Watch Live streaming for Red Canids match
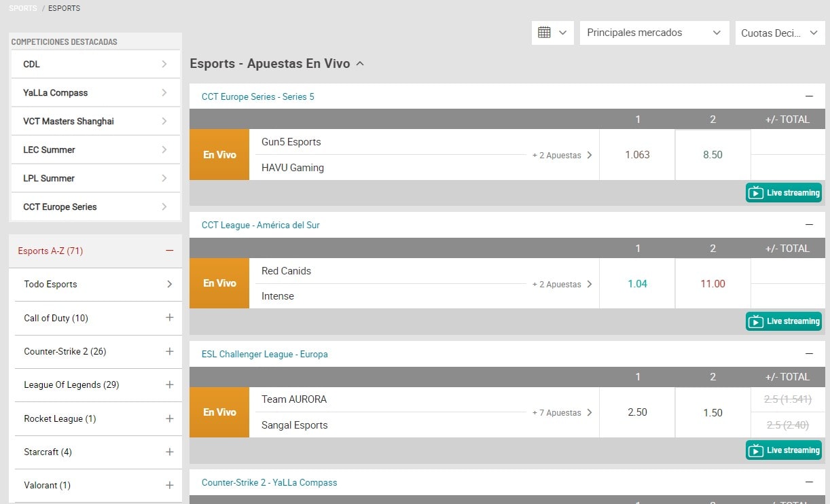 coord(784,321)
